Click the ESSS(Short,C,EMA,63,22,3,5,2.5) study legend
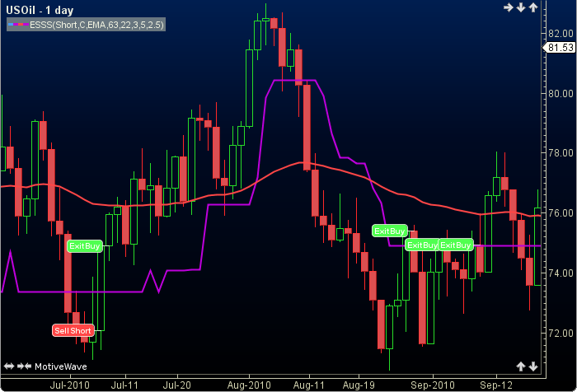Screen dimensions: 577x392 point(86,25)
